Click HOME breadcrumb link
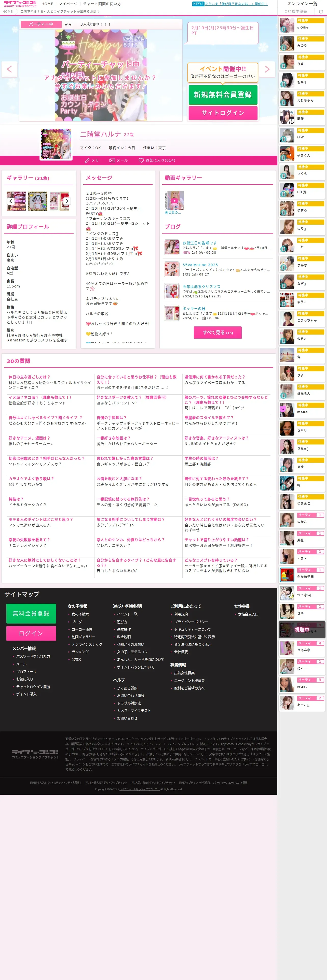Viewport: 327px width, 980px height. click(8, 12)
